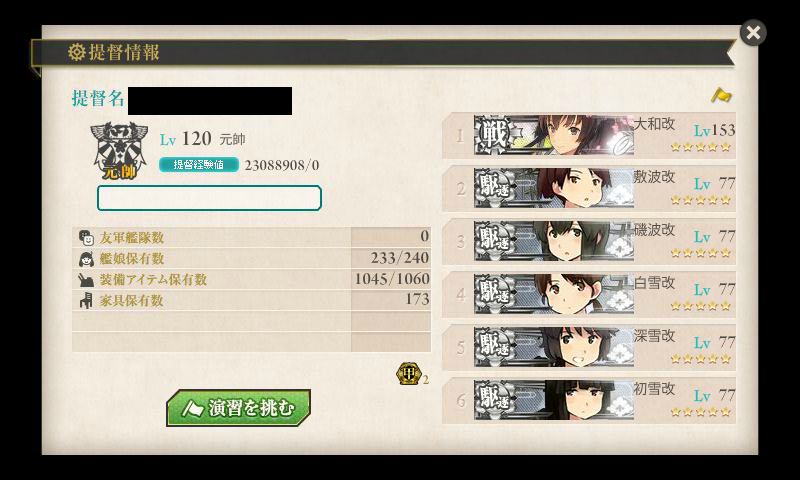Click the 艦娘保有数 ship girl icon

86,259
